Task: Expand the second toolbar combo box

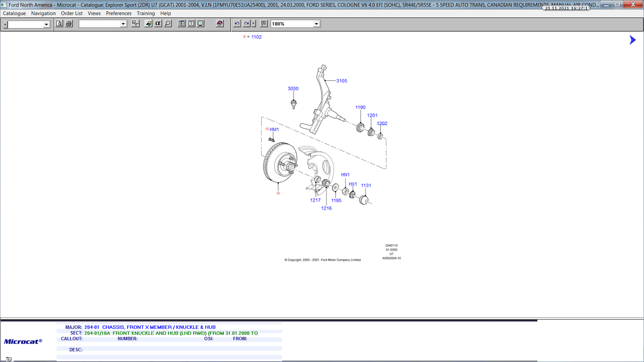Action: (x=123, y=24)
